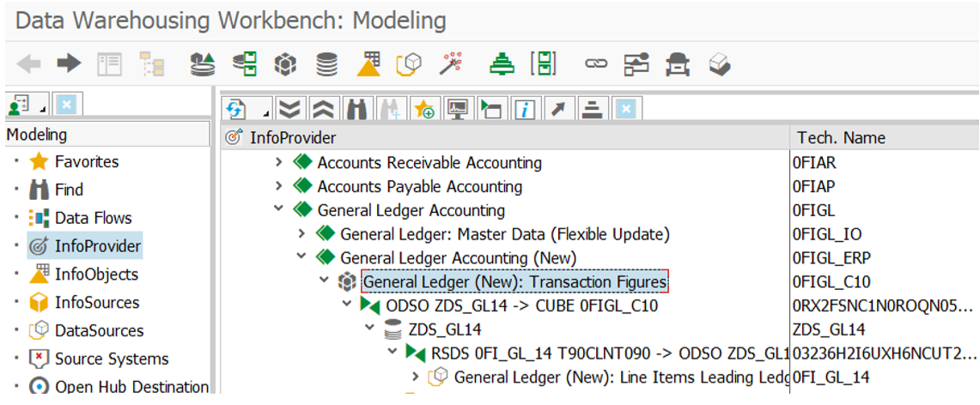Open DataSources in Modeling menu

point(99,330)
